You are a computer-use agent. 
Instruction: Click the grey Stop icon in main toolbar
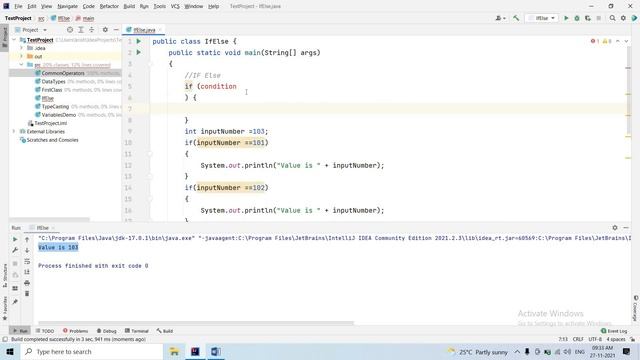(599, 18)
